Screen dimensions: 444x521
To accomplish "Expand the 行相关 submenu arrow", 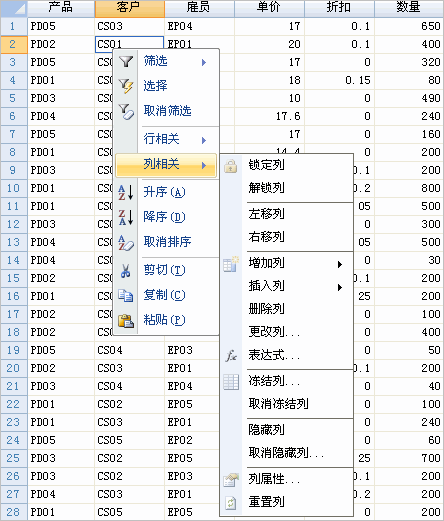I will [x=204, y=140].
